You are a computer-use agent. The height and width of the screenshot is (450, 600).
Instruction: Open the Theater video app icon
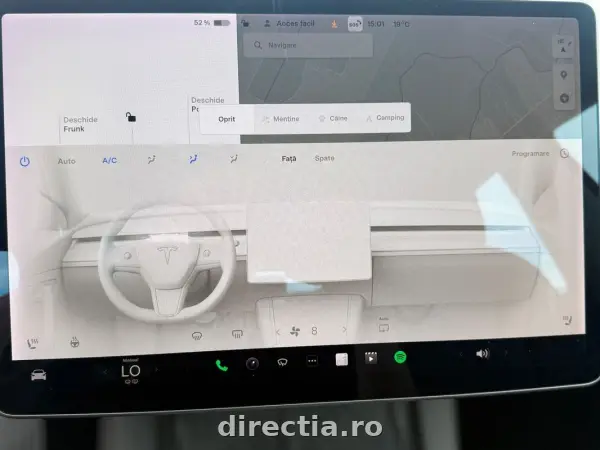pyautogui.click(x=371, y=358)
